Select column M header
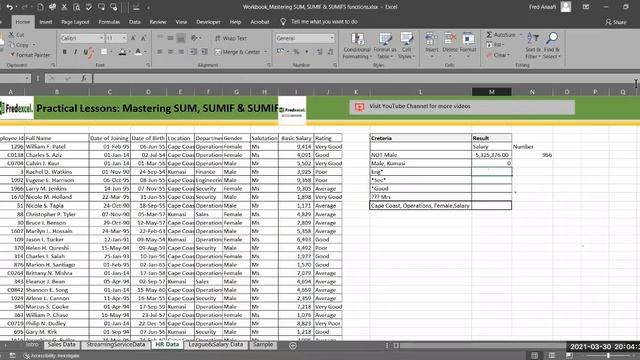Image resolution: width=640 pixels, height=360 pixels. tap(491, 92)
